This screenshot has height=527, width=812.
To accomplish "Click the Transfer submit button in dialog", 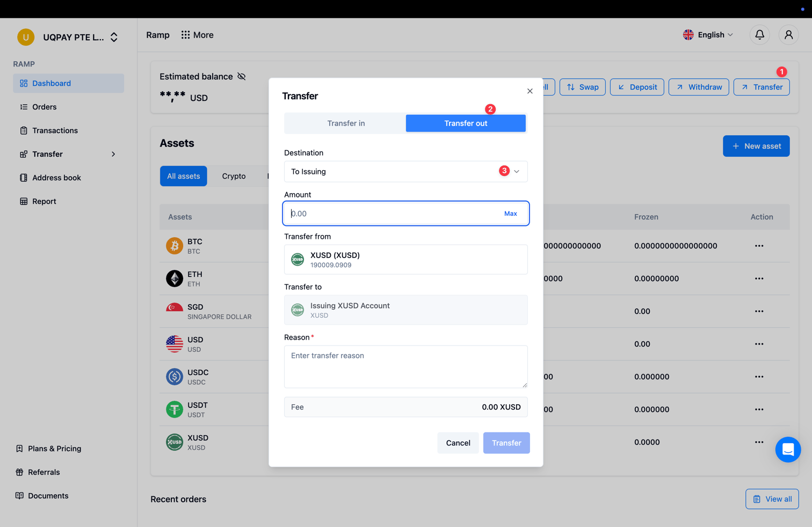I will tap(506, 443).
